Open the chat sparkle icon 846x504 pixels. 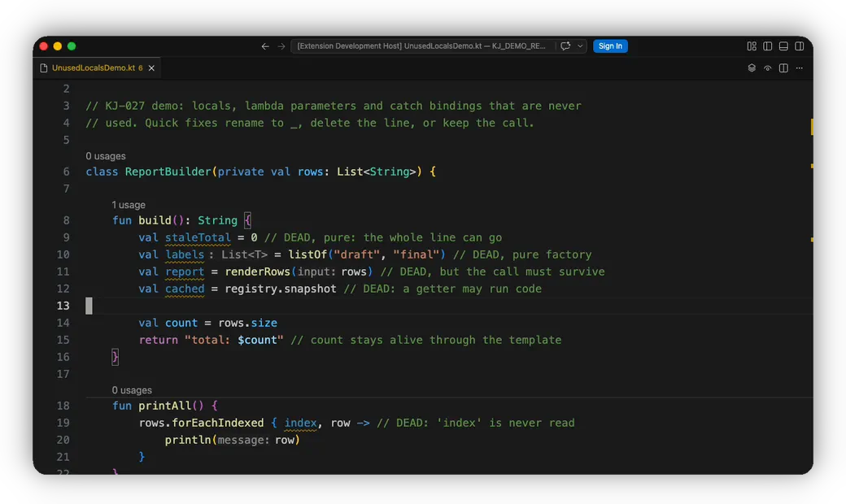(565, 46)
